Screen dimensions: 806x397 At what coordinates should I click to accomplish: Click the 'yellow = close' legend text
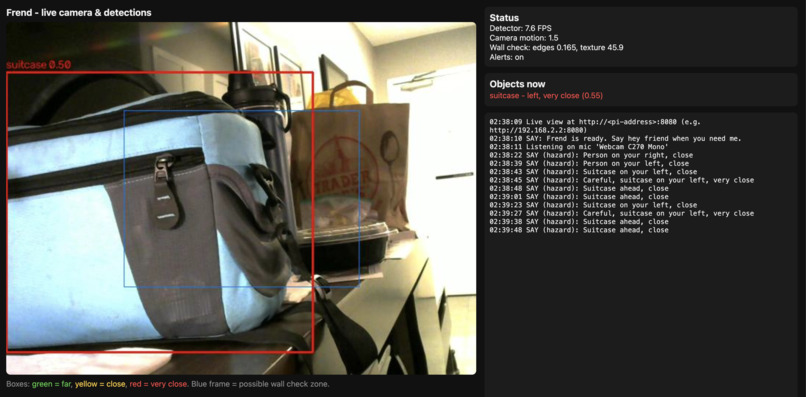[x=100, y=384]
